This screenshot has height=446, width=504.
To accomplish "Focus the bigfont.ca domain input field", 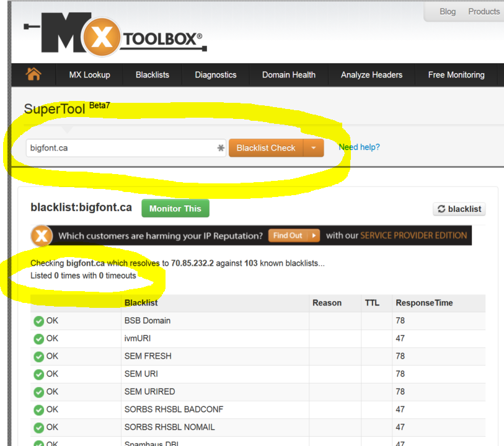I will coord(126,148).
